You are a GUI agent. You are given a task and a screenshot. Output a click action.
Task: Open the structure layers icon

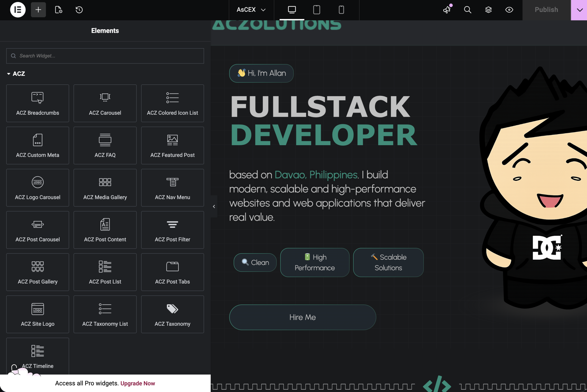[488, 10]
